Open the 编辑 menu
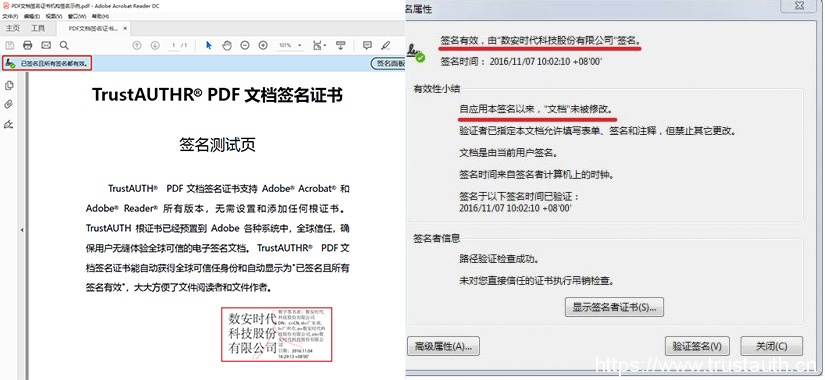 32,16
